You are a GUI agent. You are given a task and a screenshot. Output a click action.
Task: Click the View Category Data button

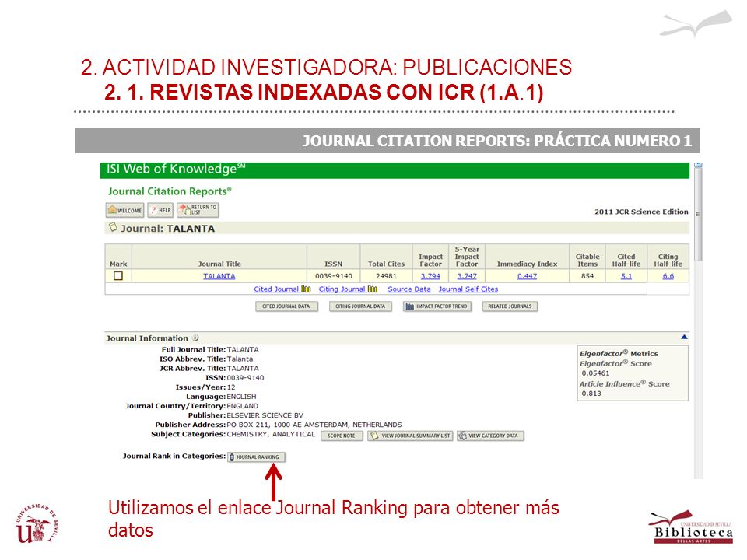pyautogui.click(x=491, y=436)
